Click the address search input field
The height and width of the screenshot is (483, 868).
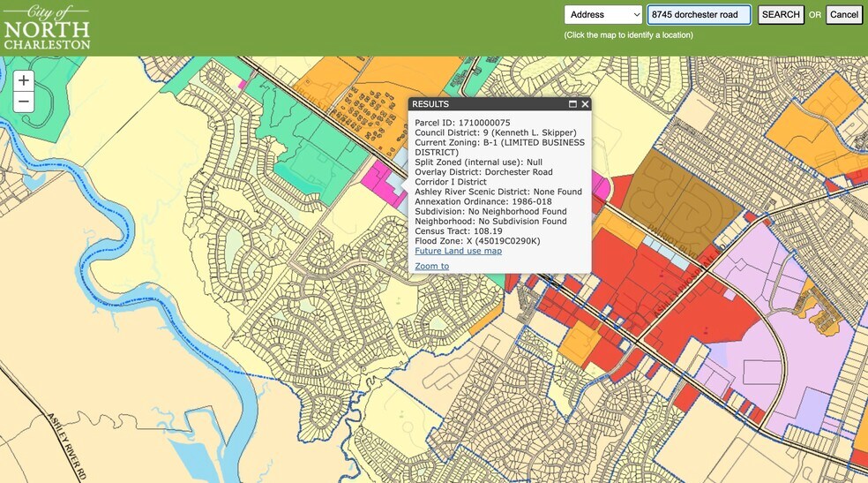[699, 15]
